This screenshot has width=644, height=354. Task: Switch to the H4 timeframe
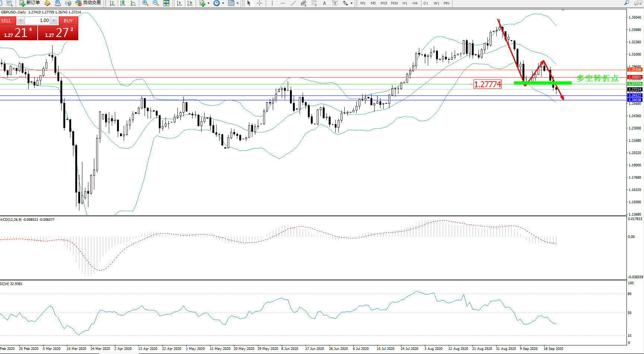pos(415,3)
